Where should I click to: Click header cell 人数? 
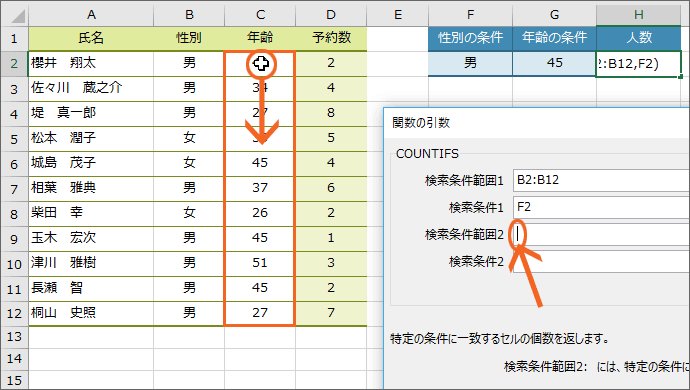639,38
